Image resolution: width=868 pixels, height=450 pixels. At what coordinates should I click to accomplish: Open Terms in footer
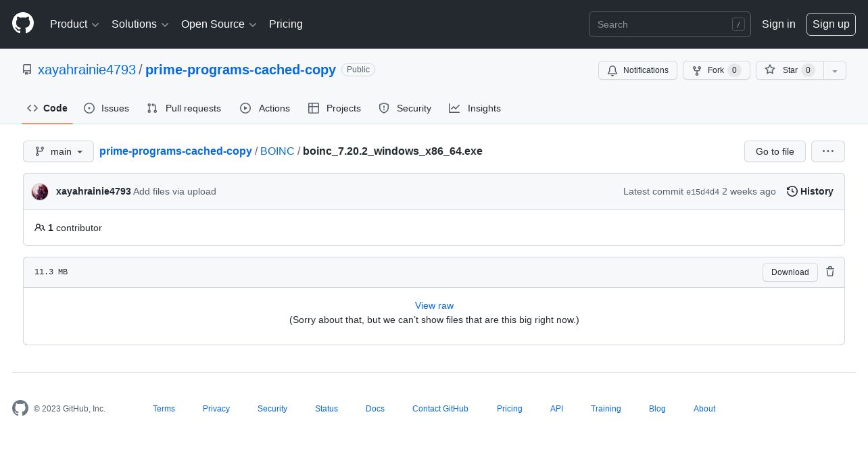[x=164, y=409]
